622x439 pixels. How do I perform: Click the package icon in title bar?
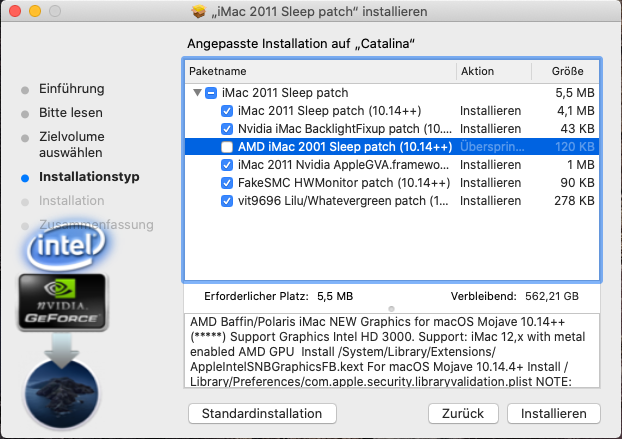click(x=199, y=12)
